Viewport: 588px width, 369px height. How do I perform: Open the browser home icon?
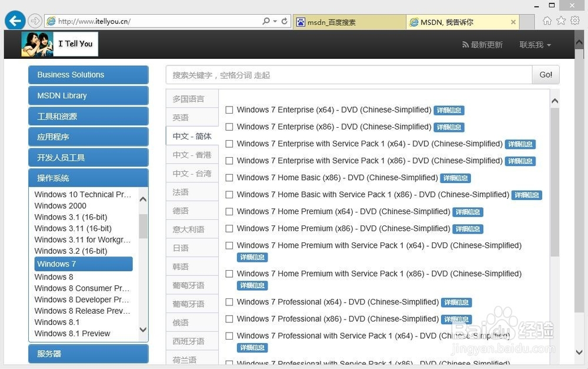click(x=547, y=21)
